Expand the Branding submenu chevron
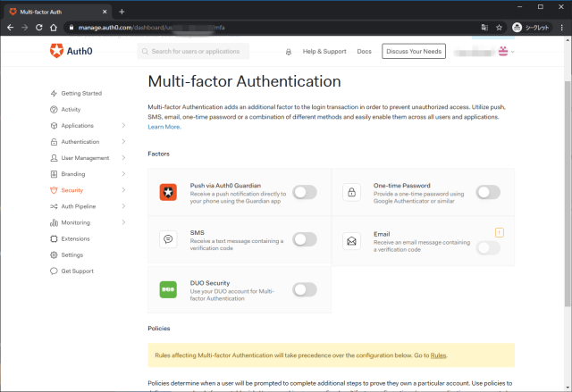The image size is (572, 392). 123,174
